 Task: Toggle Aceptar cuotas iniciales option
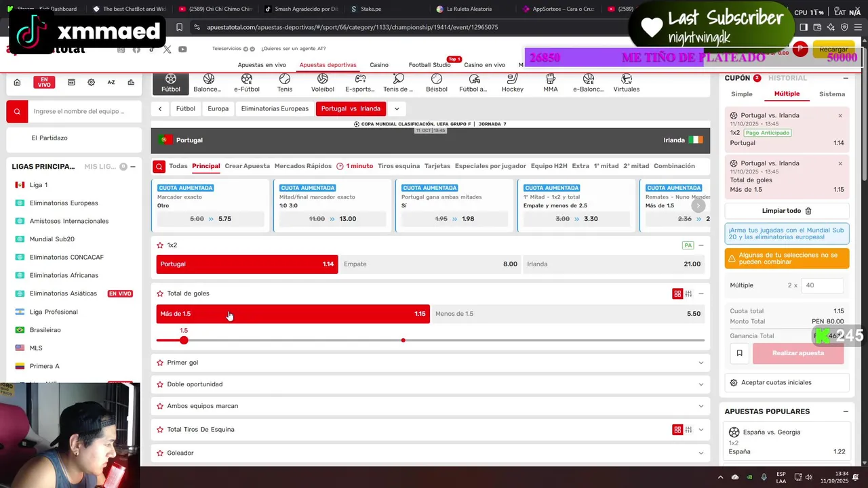click(787, 383)
